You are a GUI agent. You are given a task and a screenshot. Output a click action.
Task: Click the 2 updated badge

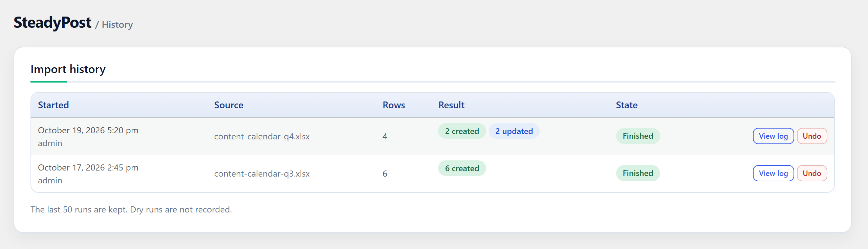coord(514,131)
